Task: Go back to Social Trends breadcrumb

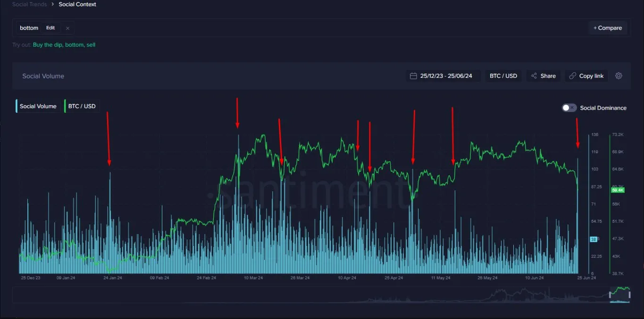Action: (x=29, y=4)
